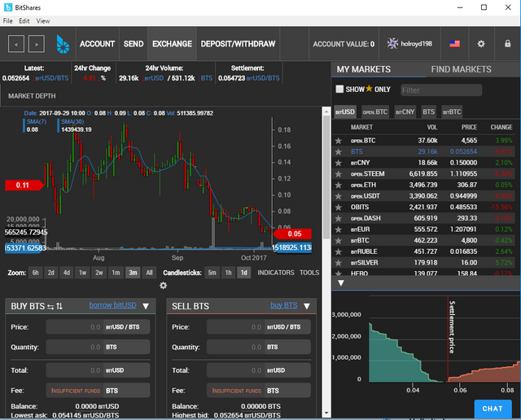
Task: Open the INDICATORS dropdown
Action: point(276,273)
